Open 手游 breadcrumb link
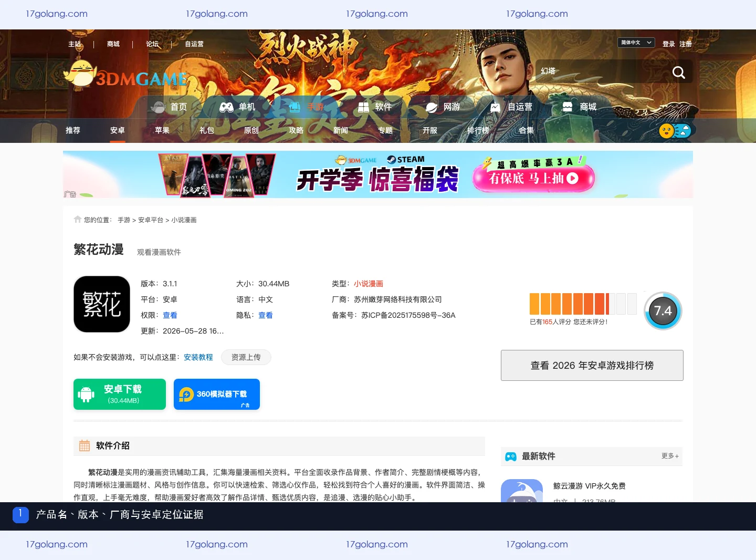Image resolution: width=756 pixels, height=560 pixels. pos(124,220)
